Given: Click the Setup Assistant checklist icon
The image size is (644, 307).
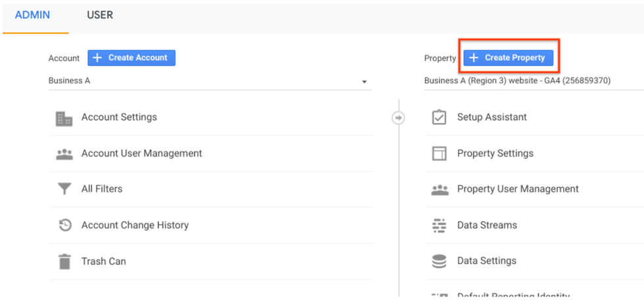Looking at the screenshot, I should coord(439,118).
